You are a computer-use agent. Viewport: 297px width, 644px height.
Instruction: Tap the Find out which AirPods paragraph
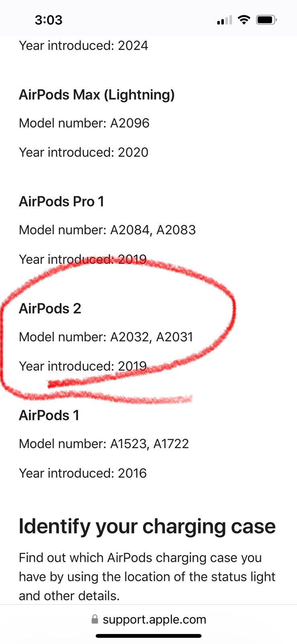(x=147, y=576)
